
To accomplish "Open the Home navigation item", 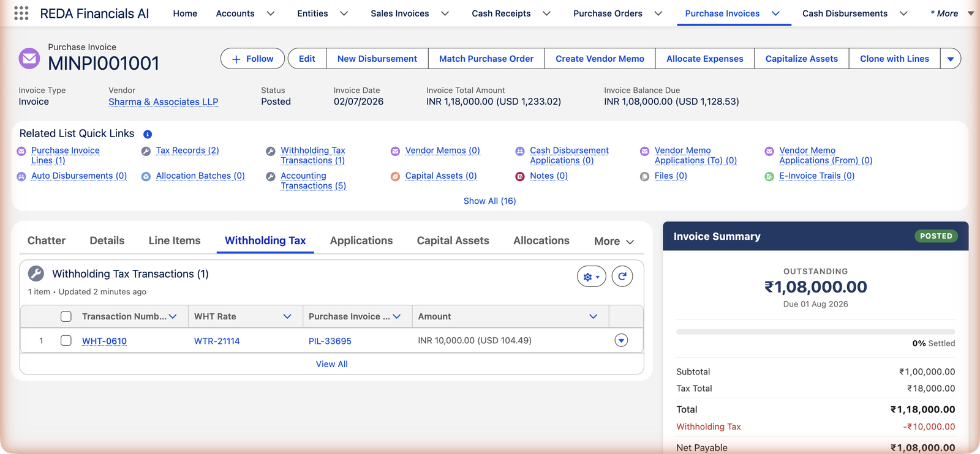I will pos(185,13).
